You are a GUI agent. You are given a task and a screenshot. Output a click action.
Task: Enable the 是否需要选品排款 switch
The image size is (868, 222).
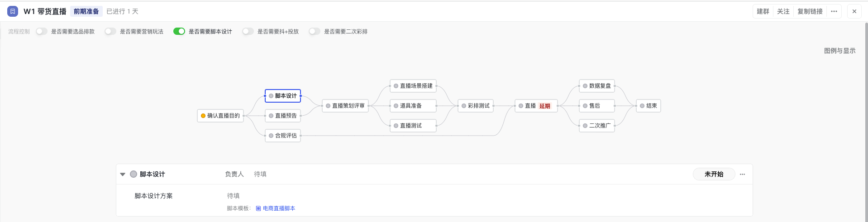42,31
